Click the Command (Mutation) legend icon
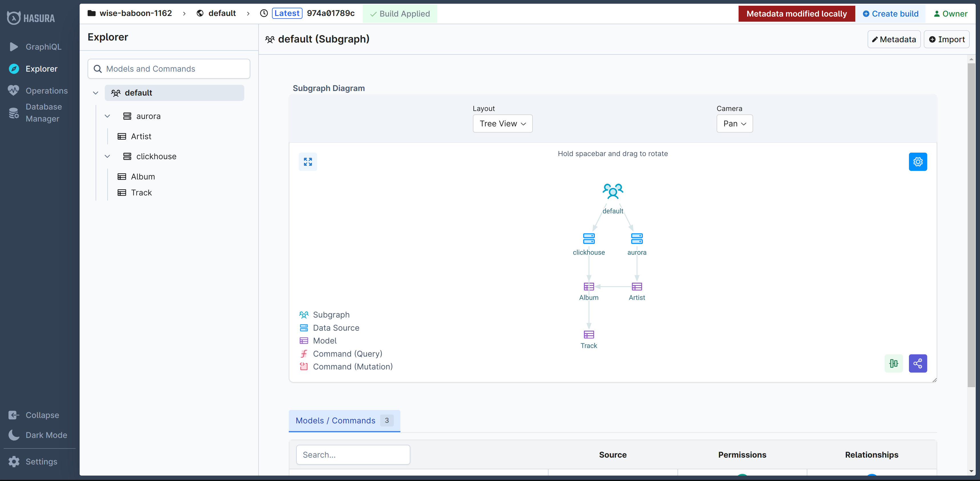The width and height of the screenshot is (980, 481). (x=304, y=367)
